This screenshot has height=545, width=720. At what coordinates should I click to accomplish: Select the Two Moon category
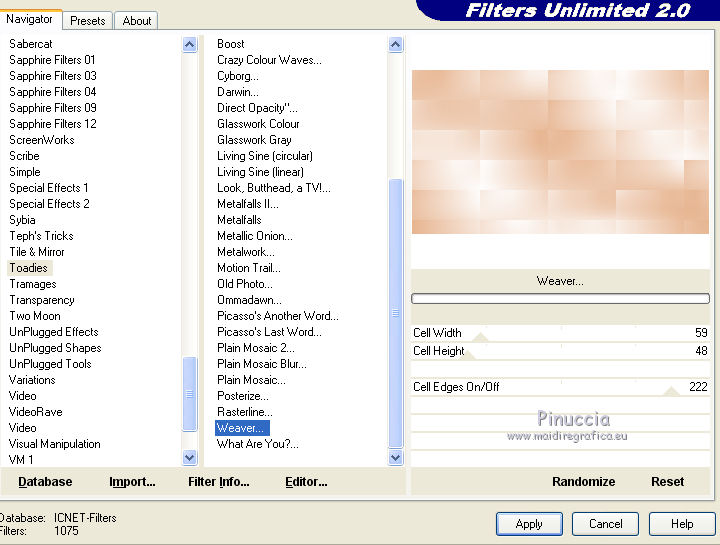(35, 316)
